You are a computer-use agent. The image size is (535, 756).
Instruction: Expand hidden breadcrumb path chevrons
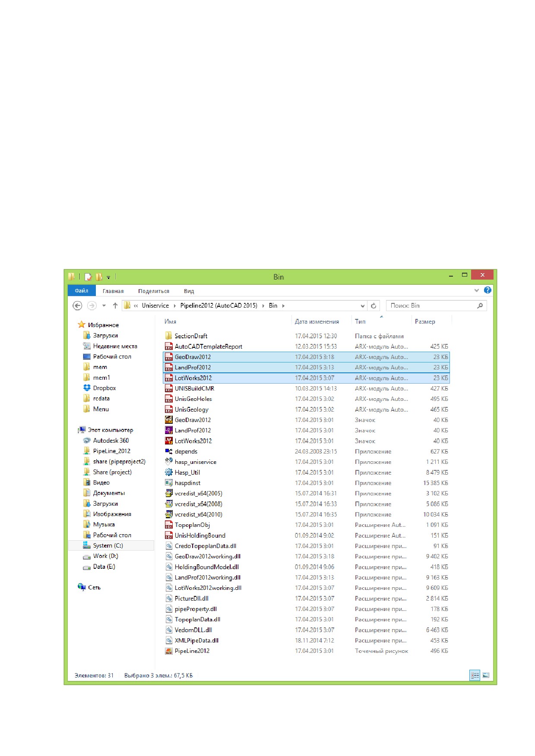(136, 306)
